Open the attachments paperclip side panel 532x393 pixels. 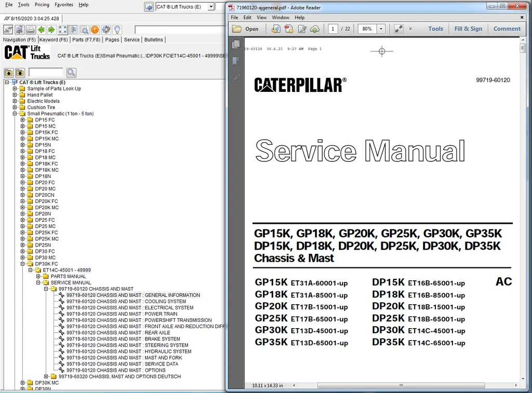[x=235, y=78]
